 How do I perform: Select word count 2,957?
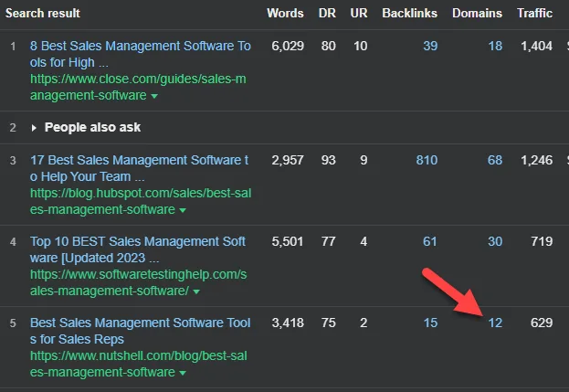coord(288,161)
